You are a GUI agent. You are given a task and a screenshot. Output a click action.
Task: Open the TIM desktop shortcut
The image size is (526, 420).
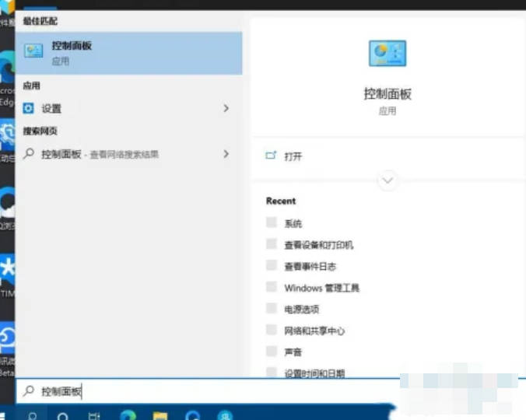click(7, 276)
